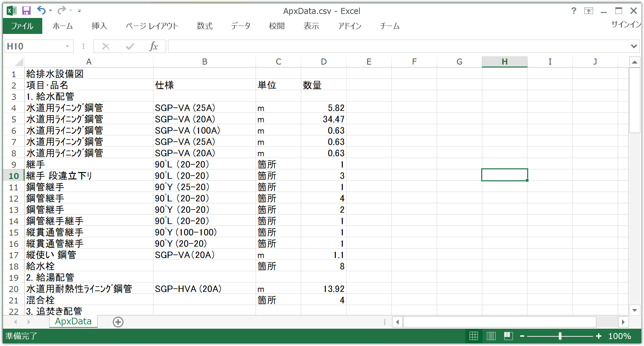Select column D header
Viewport: 644px width, 346px height.
[x=324, y=62]
